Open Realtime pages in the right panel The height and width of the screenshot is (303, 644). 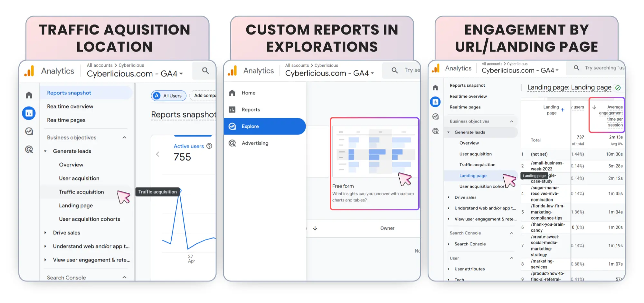465,107
